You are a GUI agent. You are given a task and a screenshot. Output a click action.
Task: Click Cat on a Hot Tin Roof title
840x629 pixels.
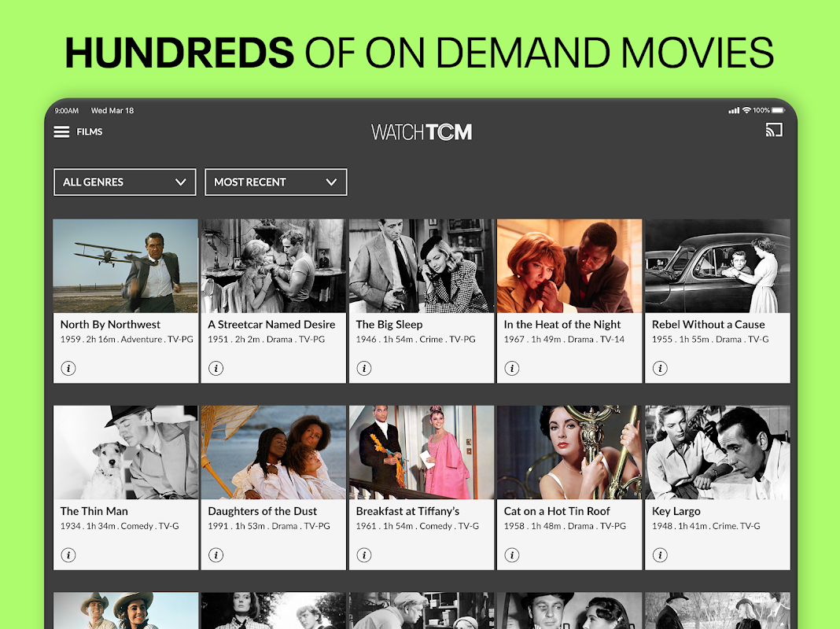[557, 511]
